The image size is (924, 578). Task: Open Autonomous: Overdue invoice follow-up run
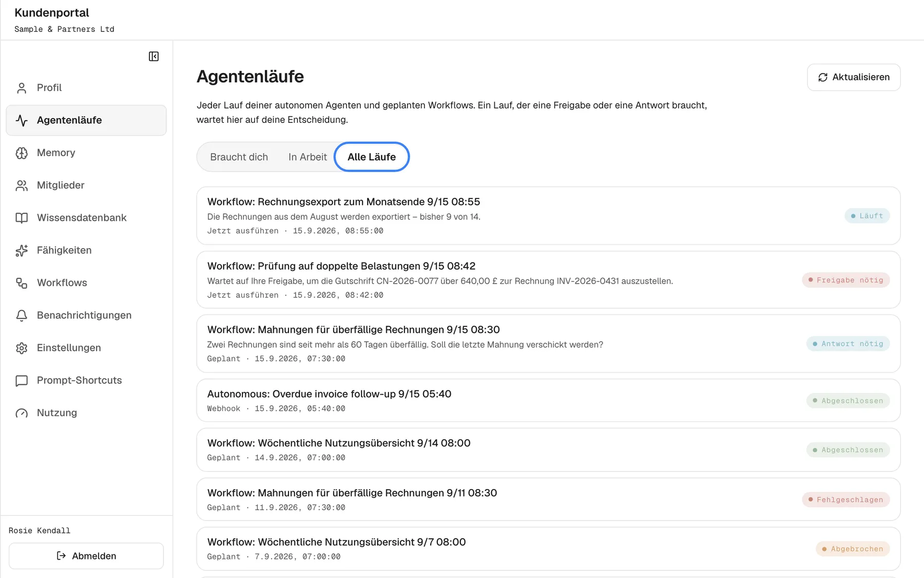pyautogui.click(x=548, y=401)
